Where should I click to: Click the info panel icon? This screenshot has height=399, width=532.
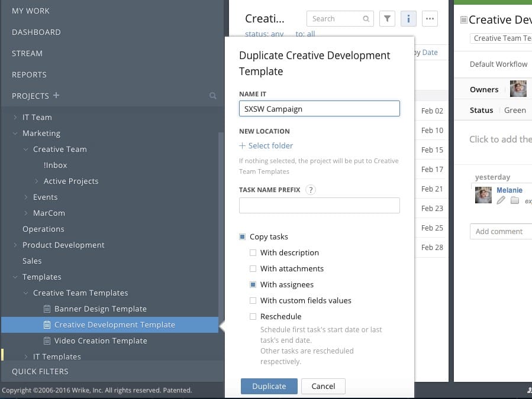(408, 18)
